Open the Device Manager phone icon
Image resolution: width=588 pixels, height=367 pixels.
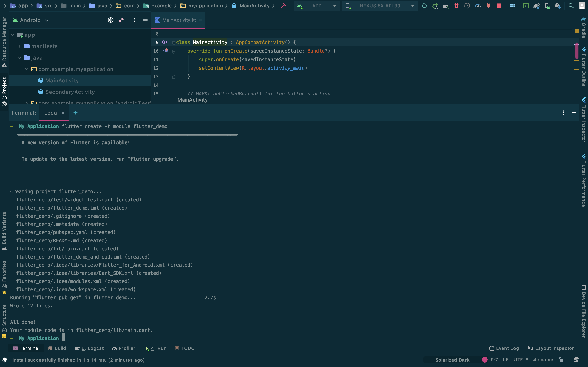pyautogui.click(x=547, y=6)
